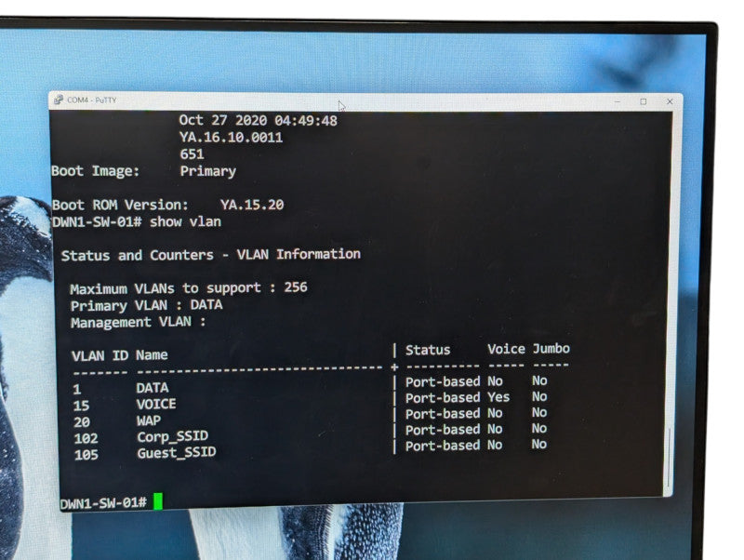Click VLAN ID '105'
This screenshot has height=560, width=744.
86,455
